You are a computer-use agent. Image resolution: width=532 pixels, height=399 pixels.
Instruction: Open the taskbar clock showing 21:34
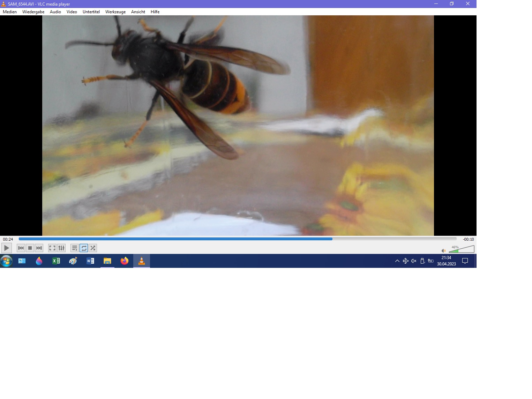[446, 261]
